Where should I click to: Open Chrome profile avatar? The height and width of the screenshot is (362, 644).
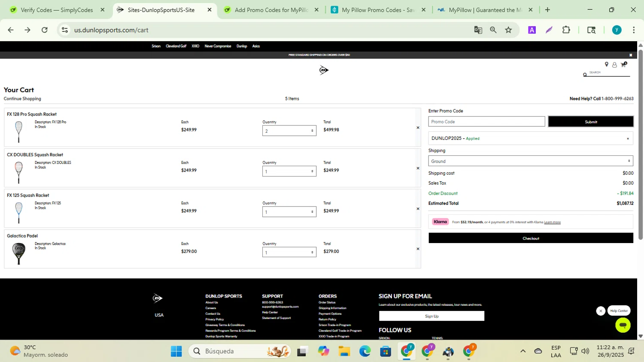(x=617, y=30)
